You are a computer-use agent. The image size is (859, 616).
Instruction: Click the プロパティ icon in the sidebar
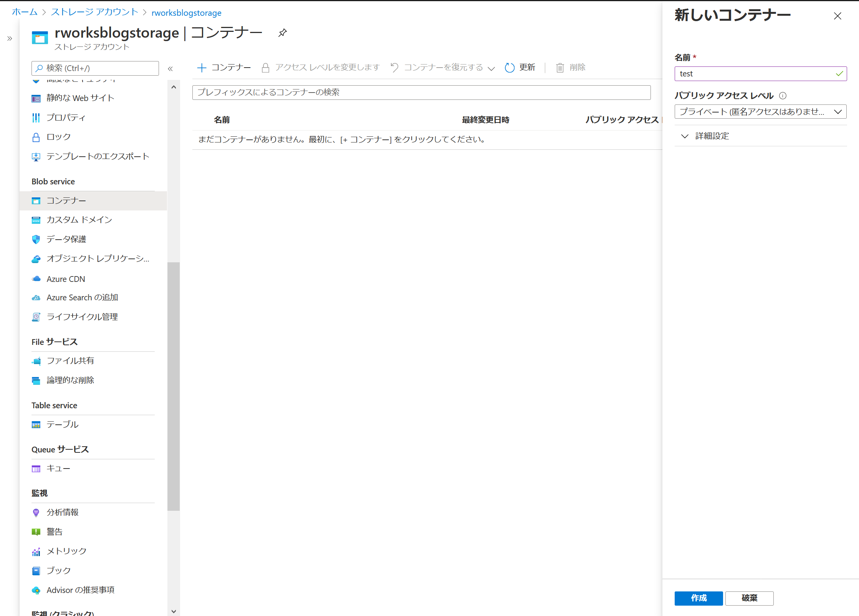click(x=36, y=118)
